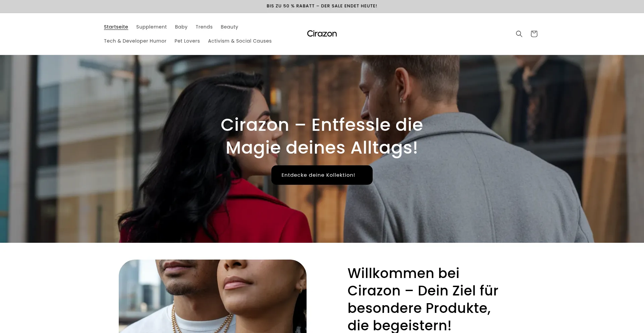Image resolution: width=644 pixels, height=333 pixels.
Task: Navigate to the Beauty category
Action: pyautogui.click(x=229, y=27)
